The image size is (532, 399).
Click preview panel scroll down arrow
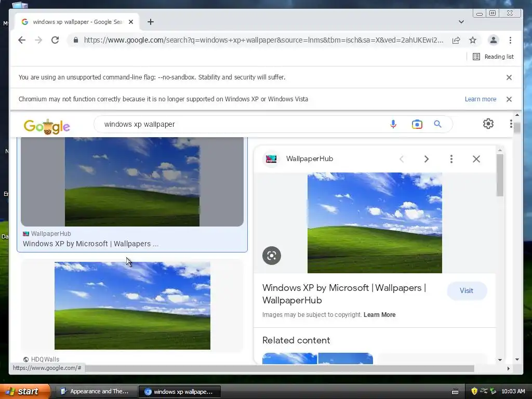coord(500,360)
